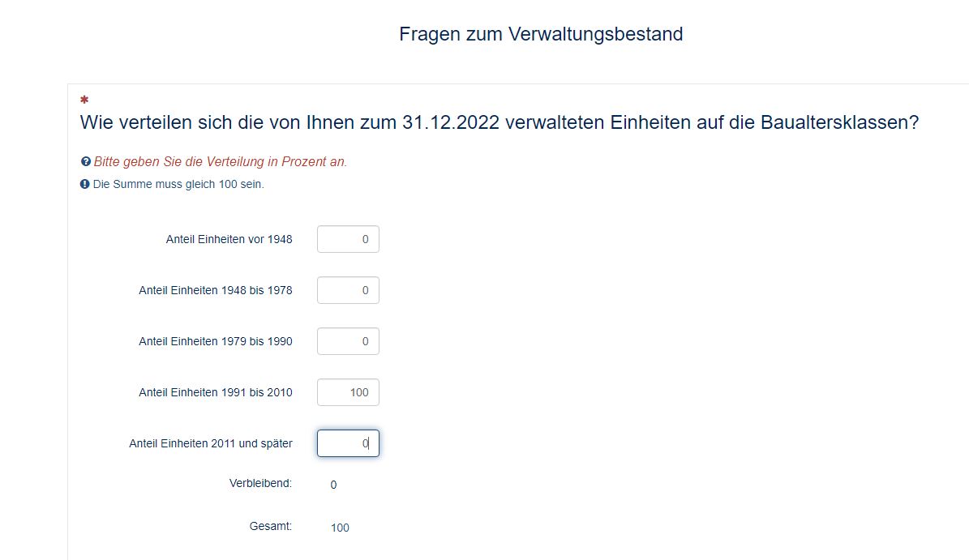Click the red 'Bitte geben Sie die Verteilung' hint
The width and height of the screenshot is (969, 560).
click(221, 162)
